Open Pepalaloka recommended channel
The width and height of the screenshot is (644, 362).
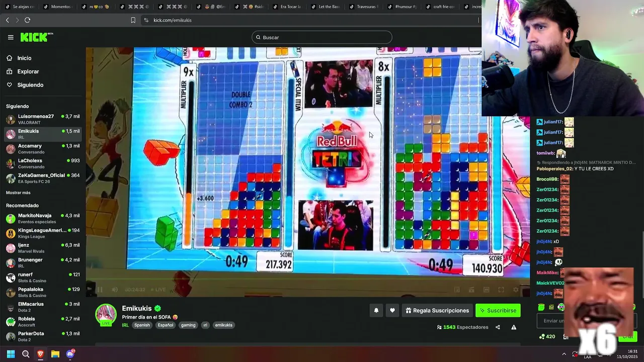tap(43, 292)
